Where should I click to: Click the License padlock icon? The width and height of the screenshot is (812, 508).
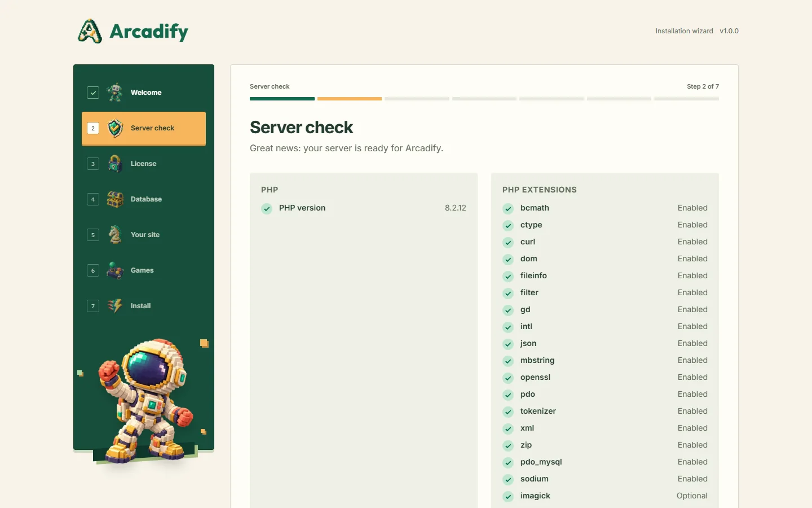[x=115, y=164]
